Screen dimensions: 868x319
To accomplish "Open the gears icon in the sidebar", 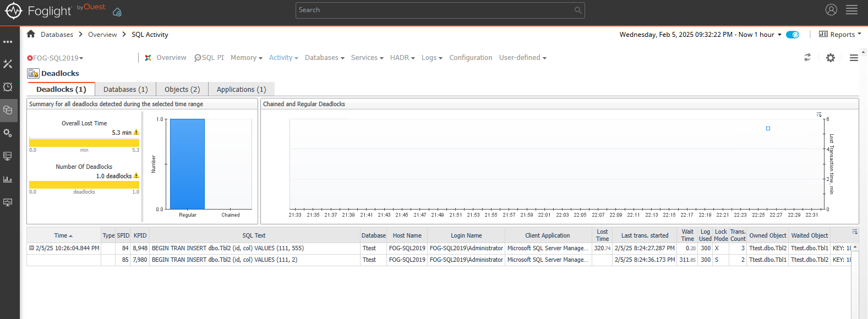I will point(8,133).
